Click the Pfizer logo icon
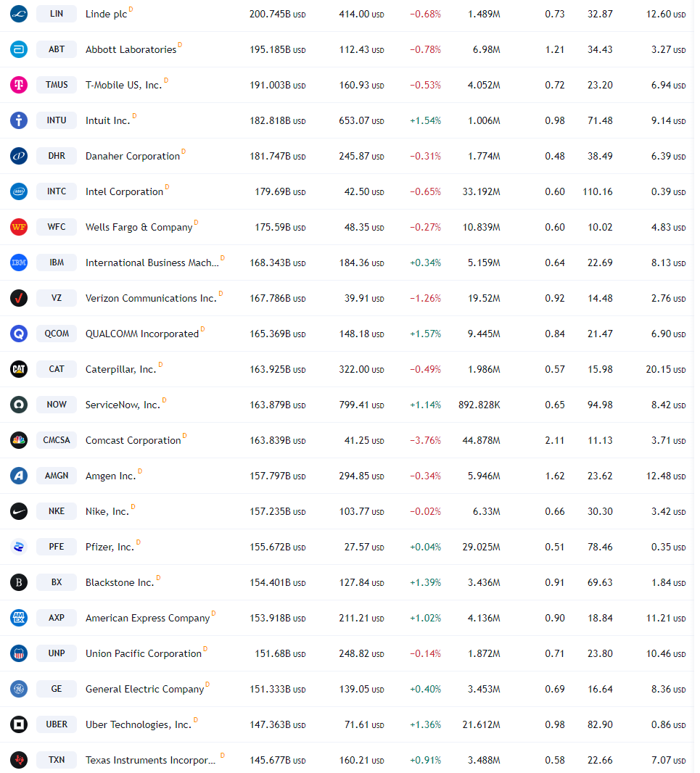Screen dimensions: 700x773 point(19,547)
